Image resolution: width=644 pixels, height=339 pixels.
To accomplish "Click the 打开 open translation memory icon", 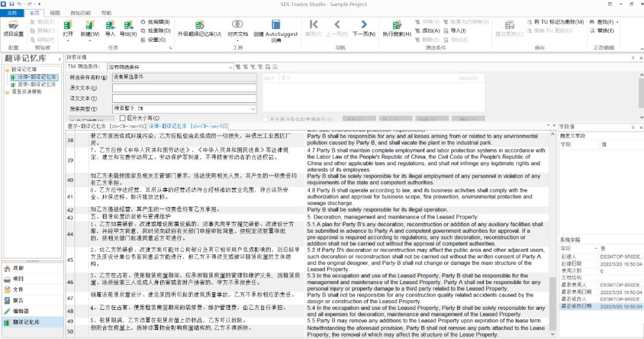I will click(68, 26).
